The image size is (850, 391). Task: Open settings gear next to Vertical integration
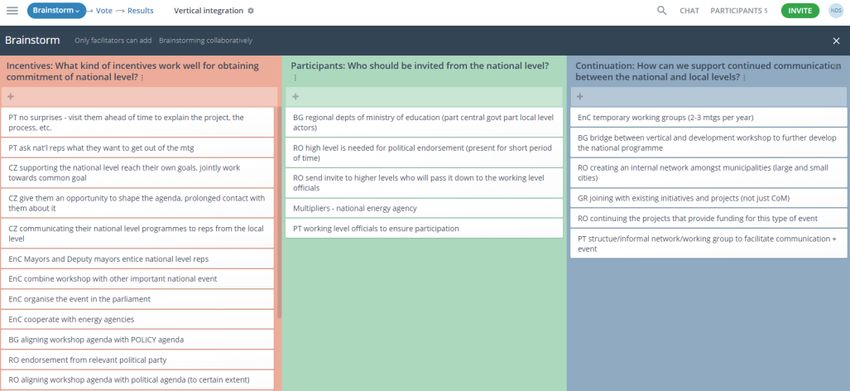pyautogui.click(x=250, y=11)
